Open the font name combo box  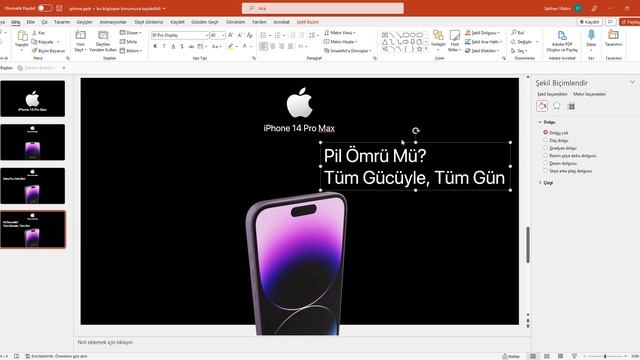180,36
